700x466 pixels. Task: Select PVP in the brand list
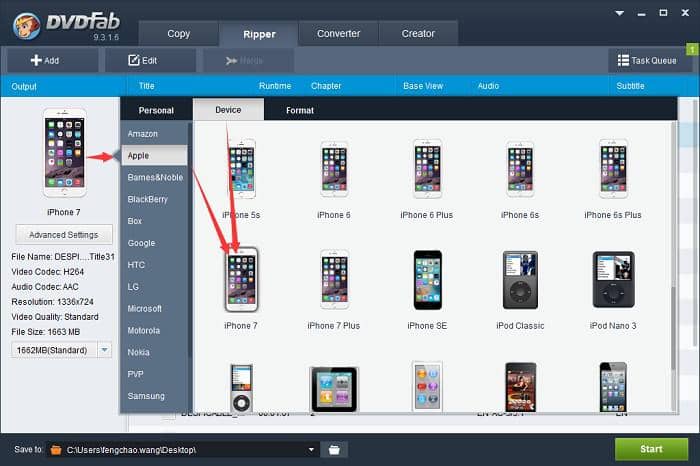[154, 374]
